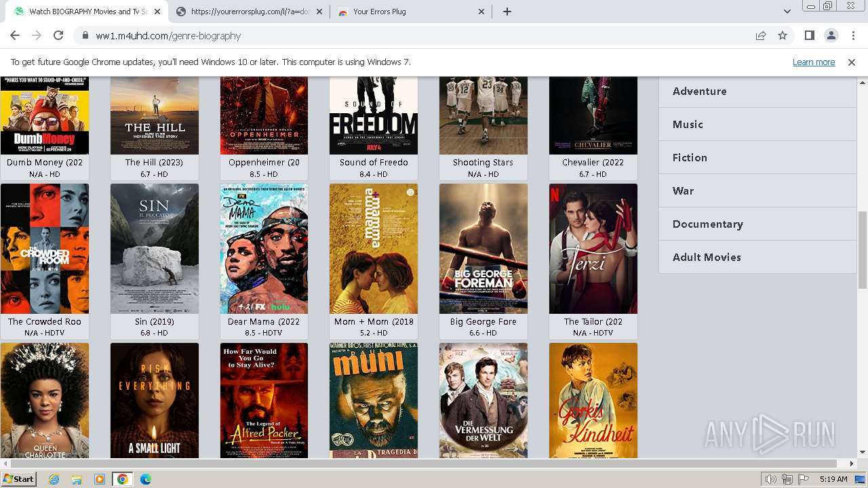
Task: Select the Chrome taskbar icon
Action: click(x=123, y=479)
